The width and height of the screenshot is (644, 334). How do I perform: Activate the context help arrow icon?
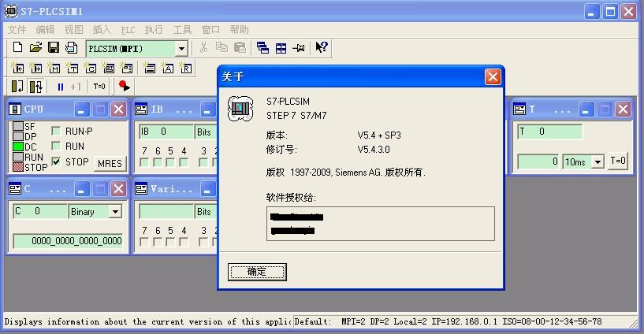click(321, 48)
